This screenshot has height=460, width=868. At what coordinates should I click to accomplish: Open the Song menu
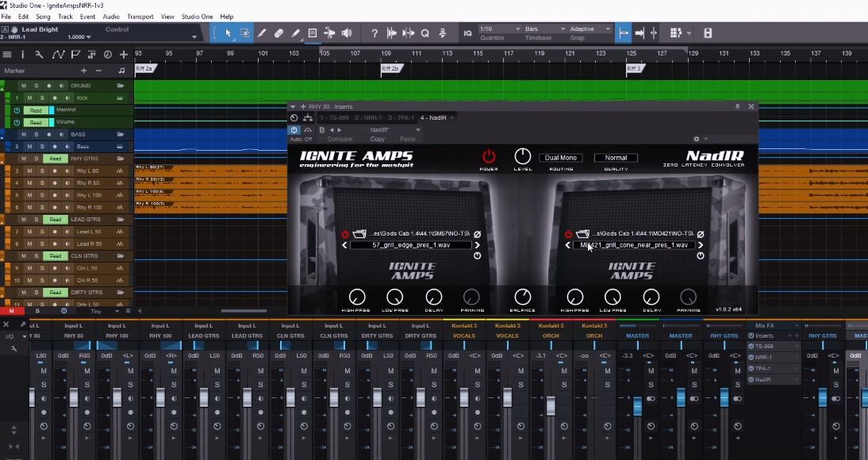[x=43, y=17]
